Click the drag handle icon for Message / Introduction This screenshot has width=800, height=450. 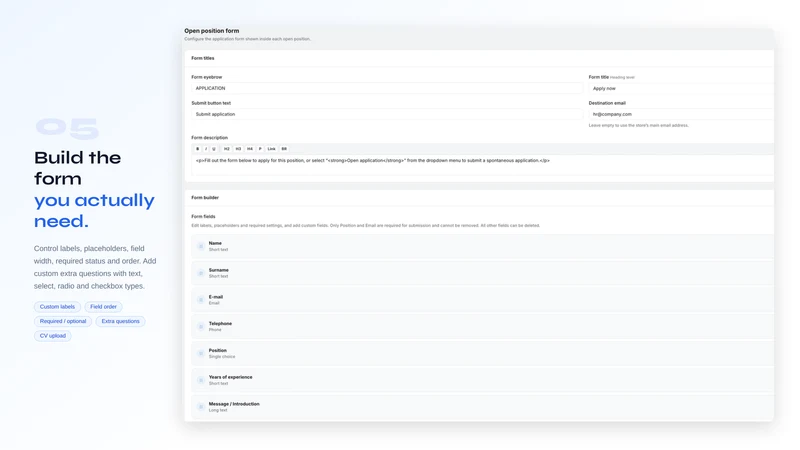[201, 407]
